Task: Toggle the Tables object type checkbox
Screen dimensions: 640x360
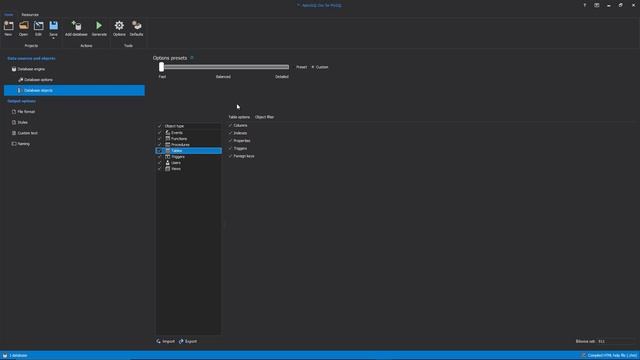Action: coord(160,151)
